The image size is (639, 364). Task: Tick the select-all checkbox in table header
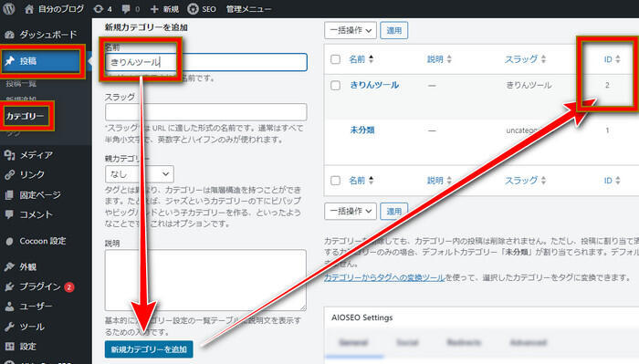point(335,59)
